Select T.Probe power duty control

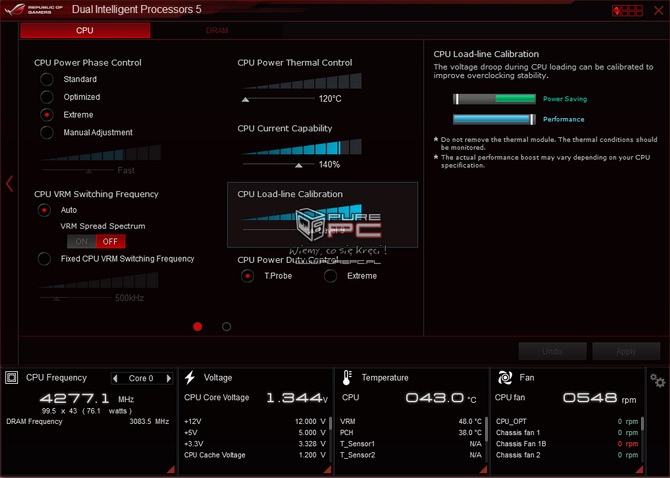(247, 276)
